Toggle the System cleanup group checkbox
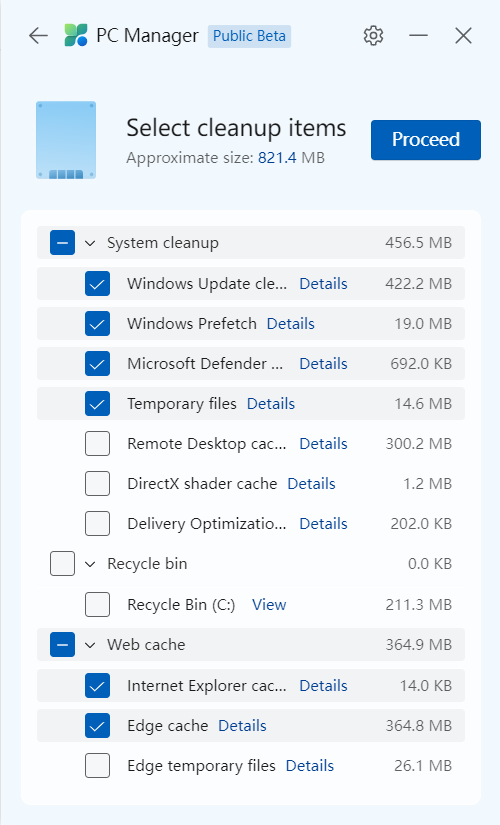500x825 pixels. point(62,243)
